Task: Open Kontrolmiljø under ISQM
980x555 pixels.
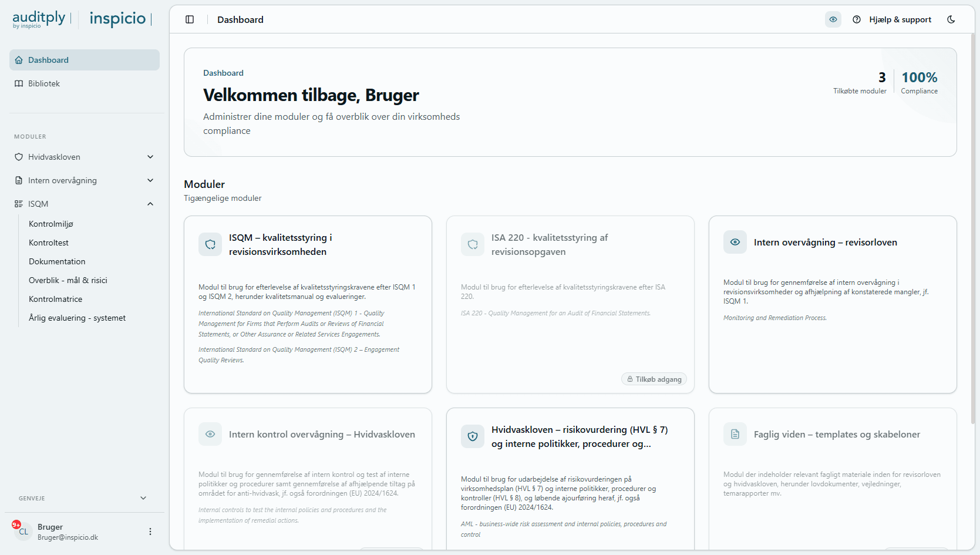Action: tap(51, 224)
